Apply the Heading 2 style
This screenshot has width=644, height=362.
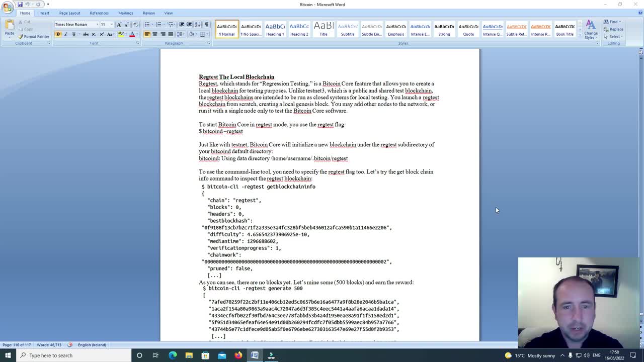point(299,29)
